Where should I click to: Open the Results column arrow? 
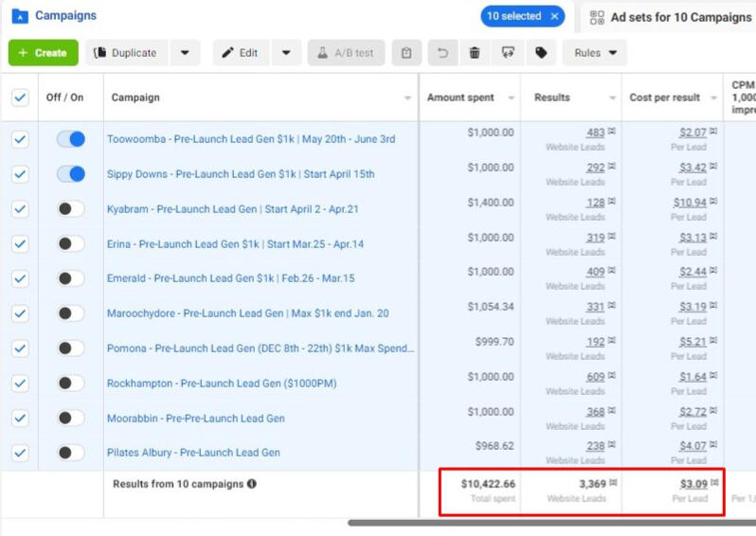612,98
